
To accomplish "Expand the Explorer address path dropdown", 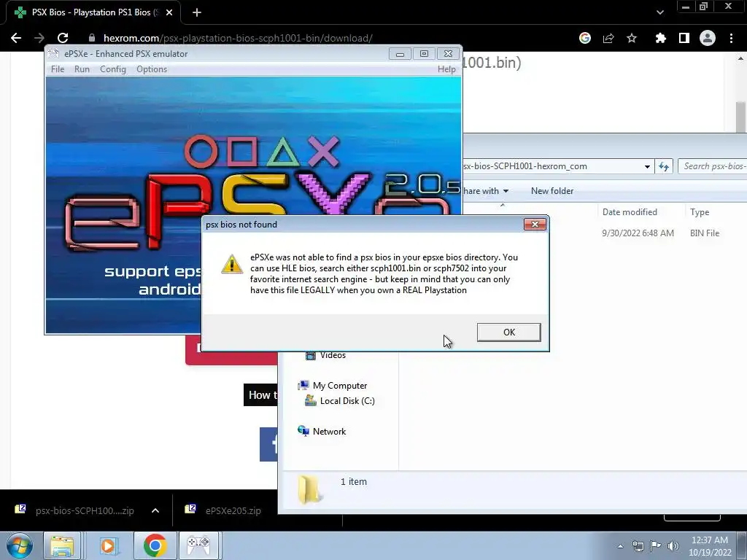I will pyautogui.click(x=647, y=166).
